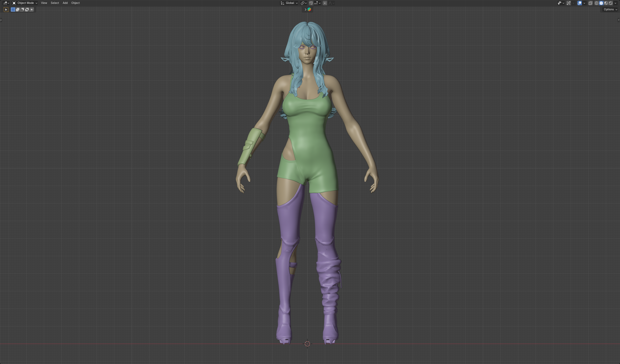Choose Set a New Selection mode

[13, 10]
